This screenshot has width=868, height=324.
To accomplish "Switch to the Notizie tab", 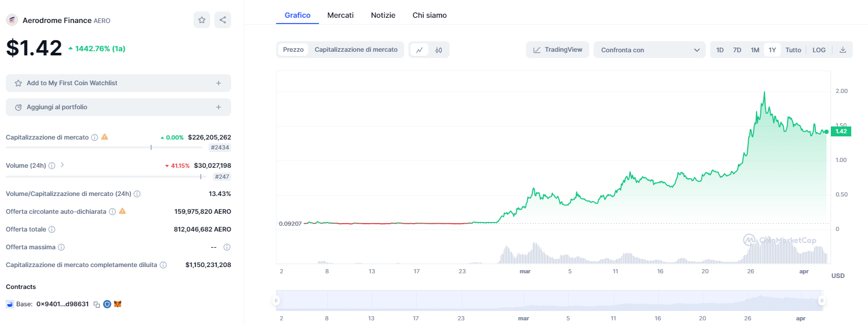I will tap(383, 15).
